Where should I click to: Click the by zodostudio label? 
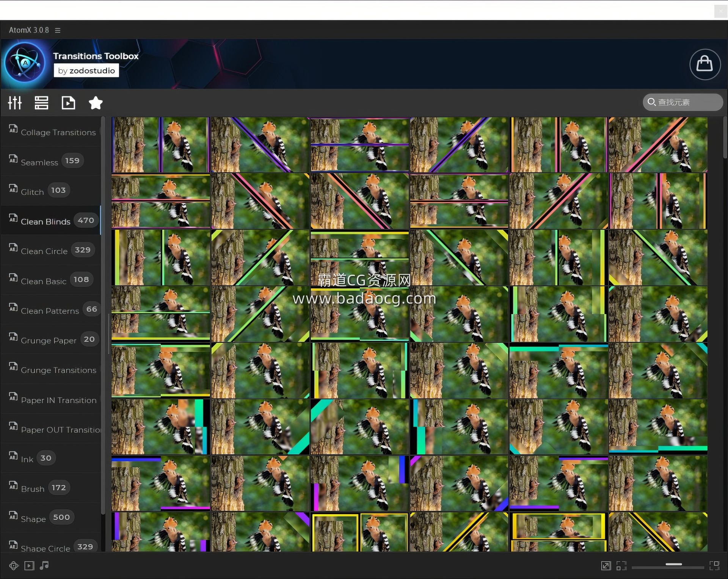[x=86, y=70]
